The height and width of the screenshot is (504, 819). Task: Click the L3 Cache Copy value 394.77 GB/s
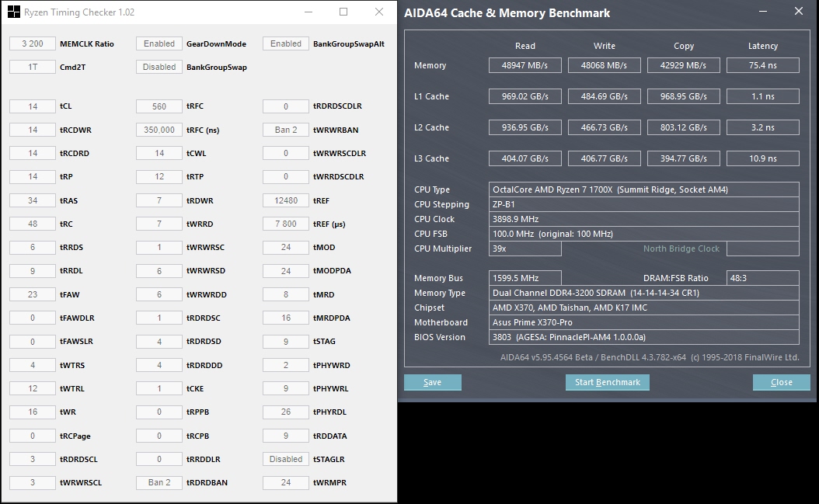(683, 158)
